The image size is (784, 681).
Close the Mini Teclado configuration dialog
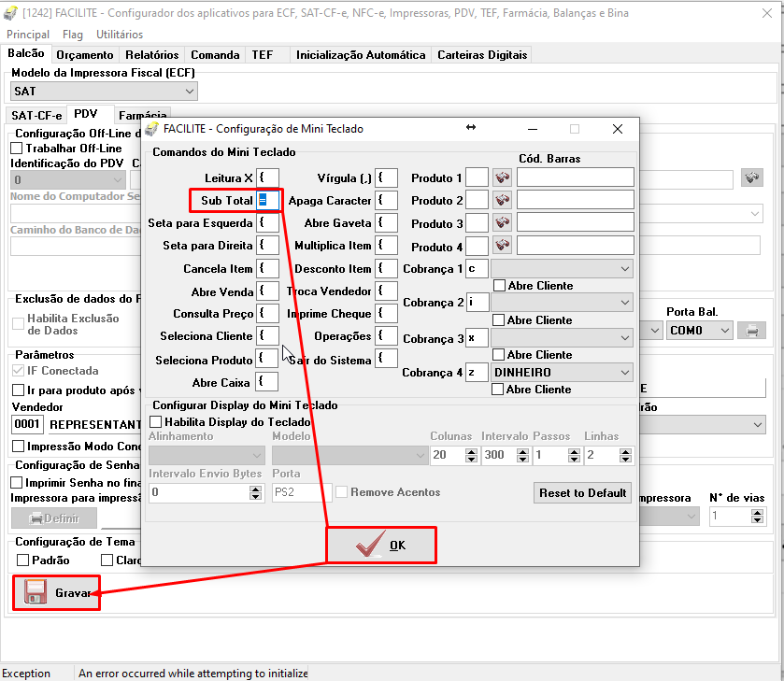point(618,129)
